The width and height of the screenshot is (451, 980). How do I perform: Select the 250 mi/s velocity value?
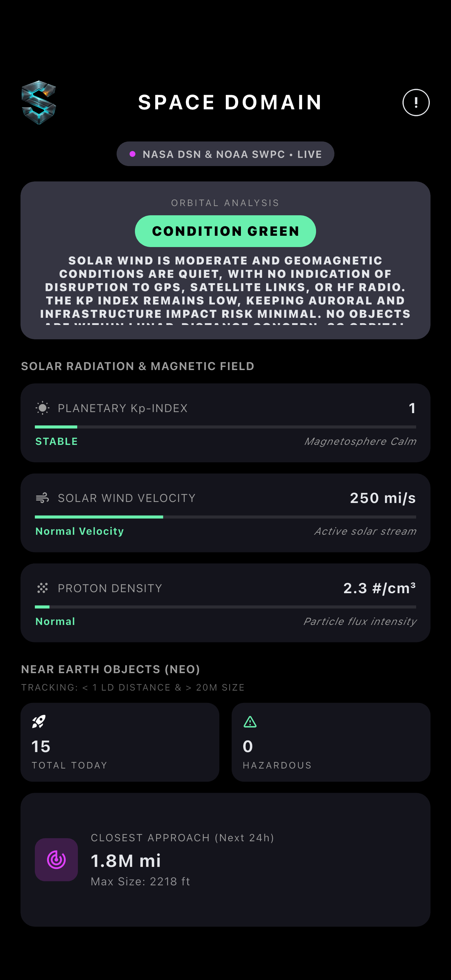[383, 498]
